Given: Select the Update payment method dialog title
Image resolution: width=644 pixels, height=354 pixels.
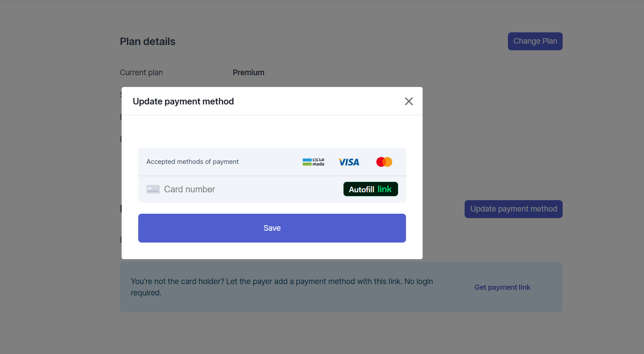Looking at the screenshot, I should click(x=183, y=101).
